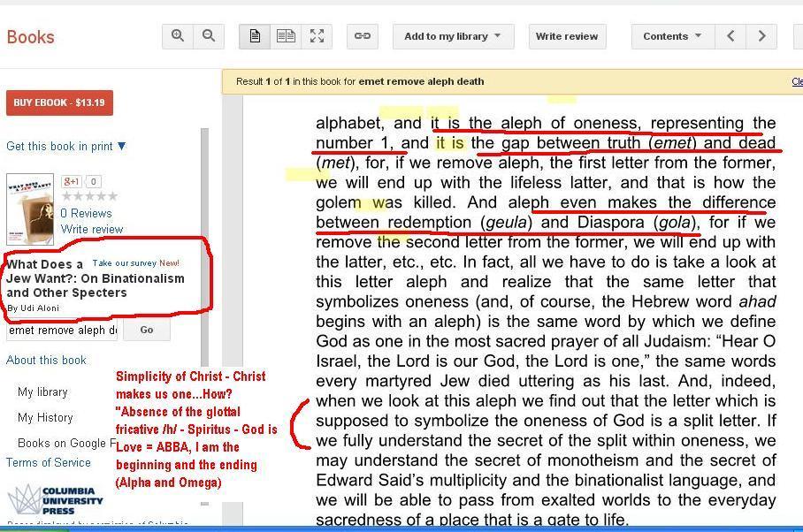Click the Columbia University Press logo

[56, 500]
